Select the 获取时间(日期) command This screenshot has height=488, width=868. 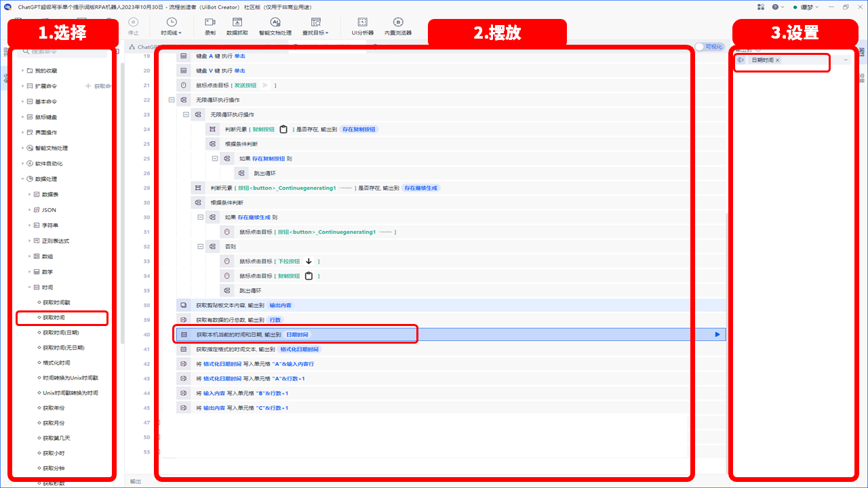[x=60, y=333]
